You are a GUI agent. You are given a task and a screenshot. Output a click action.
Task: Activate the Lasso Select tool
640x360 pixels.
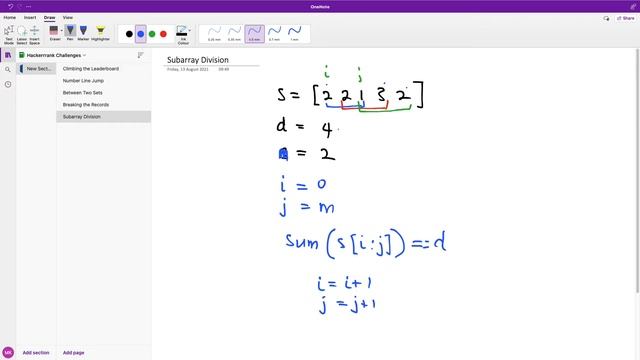pyautogui.click(x=22, y=35)
